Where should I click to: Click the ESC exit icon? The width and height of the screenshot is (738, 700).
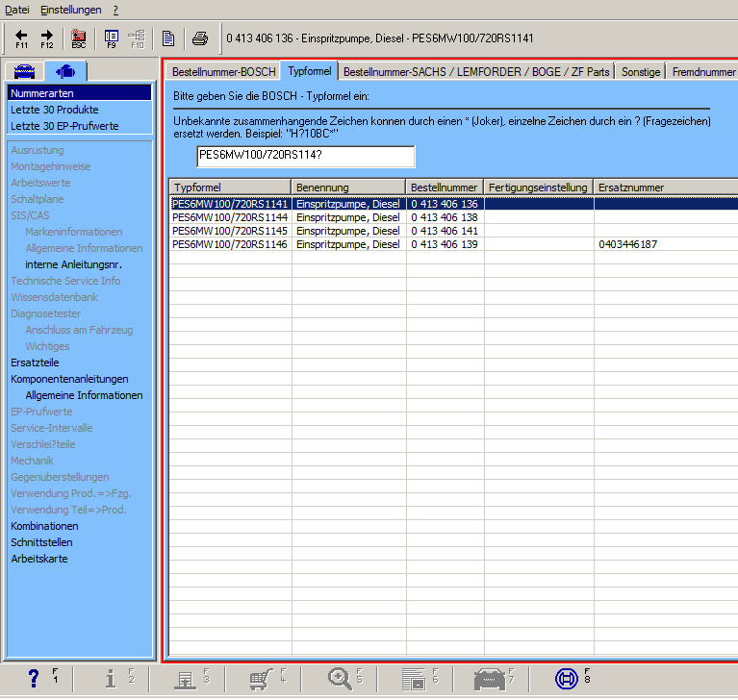(79, 38)
